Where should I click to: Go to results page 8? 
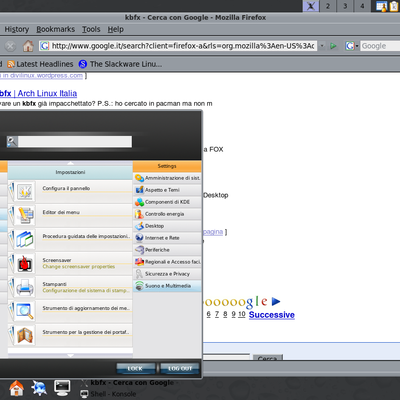tap(225, 314)
